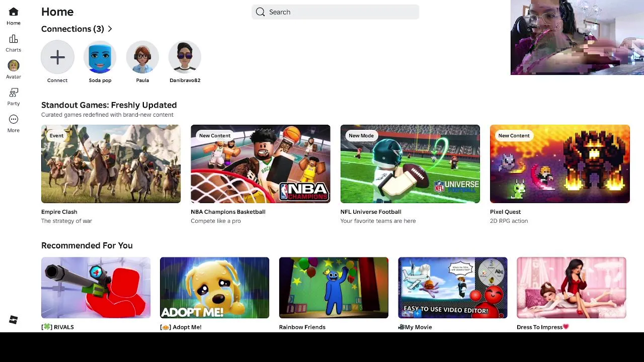Click the 'Recommended For You' heading
The image size is (644, 362).
87,245
